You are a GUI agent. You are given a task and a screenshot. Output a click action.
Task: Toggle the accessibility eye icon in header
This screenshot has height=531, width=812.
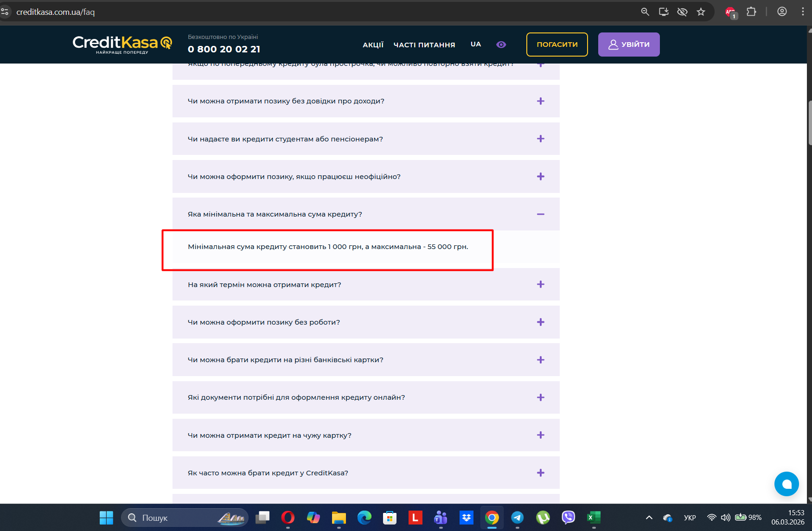[x=501, y=45]
